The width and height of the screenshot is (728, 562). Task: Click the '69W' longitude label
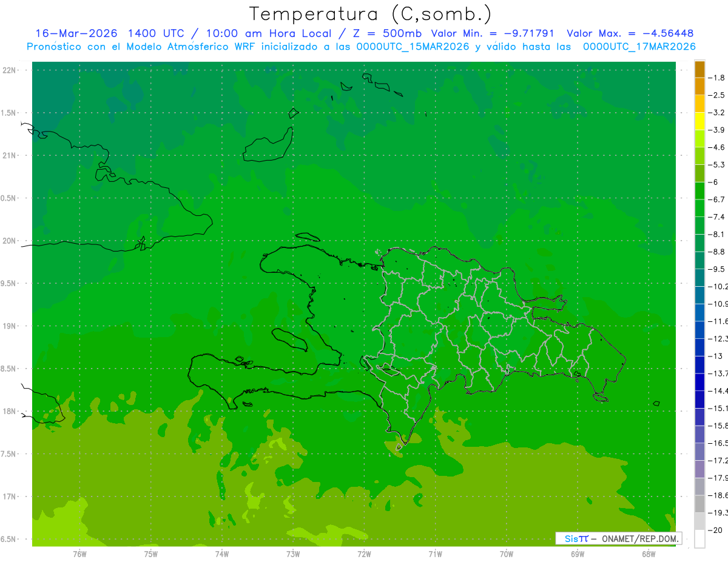pos(578,554)
